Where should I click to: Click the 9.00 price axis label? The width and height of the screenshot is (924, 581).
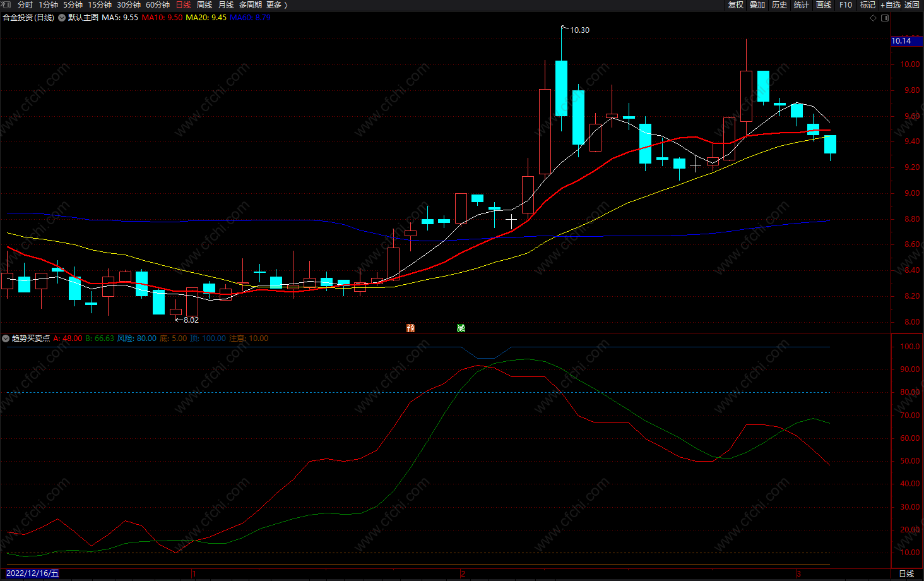(912, 193)
